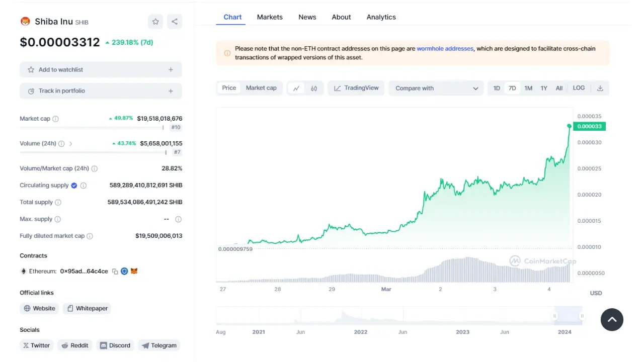Click the share icon beside the star

[x=175, y=22]
